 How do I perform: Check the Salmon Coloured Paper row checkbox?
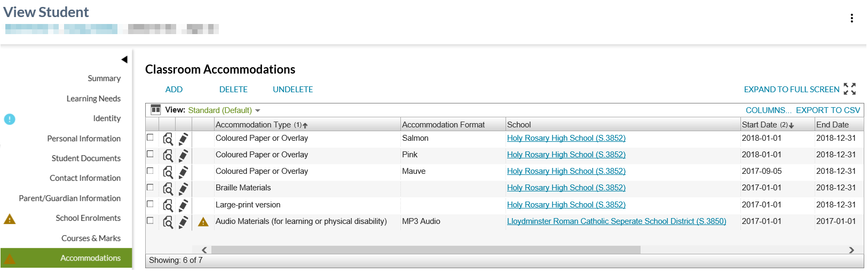point(150,138)
